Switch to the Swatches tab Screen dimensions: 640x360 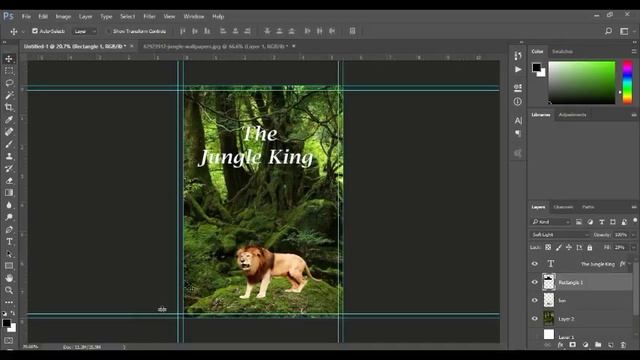tap(562, 51)
